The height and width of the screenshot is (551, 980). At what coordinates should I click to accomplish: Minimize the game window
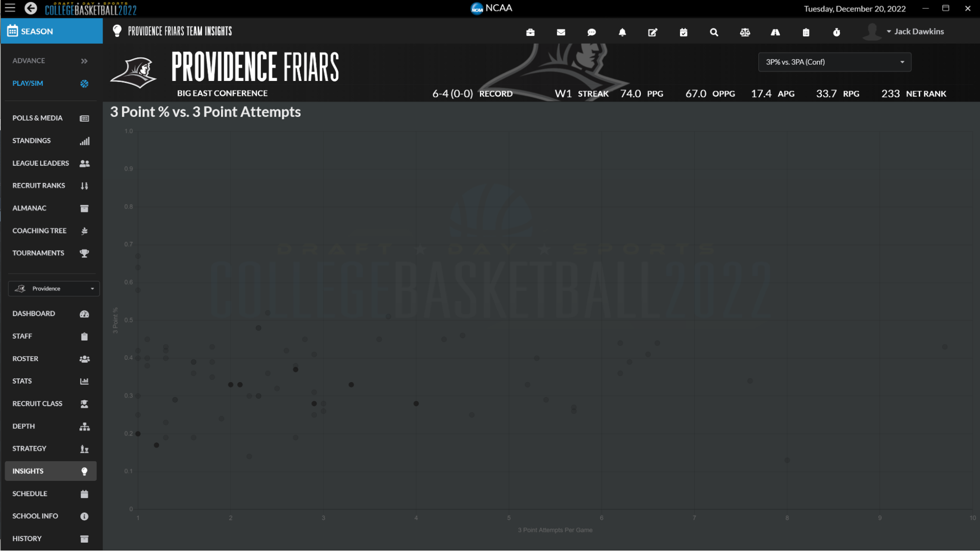point(925,8)
